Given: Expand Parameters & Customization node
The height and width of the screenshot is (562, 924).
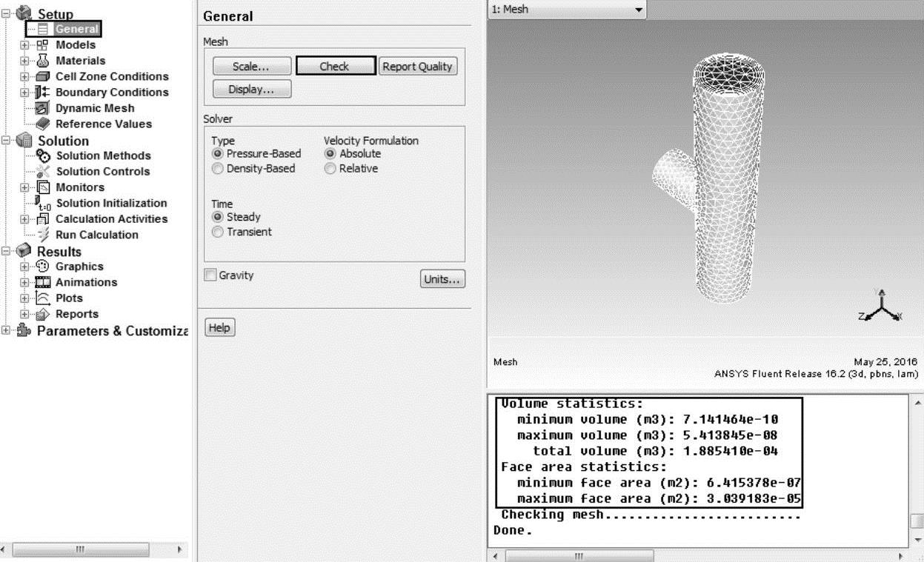Looking at the screenshot, I should click(7, 331).
